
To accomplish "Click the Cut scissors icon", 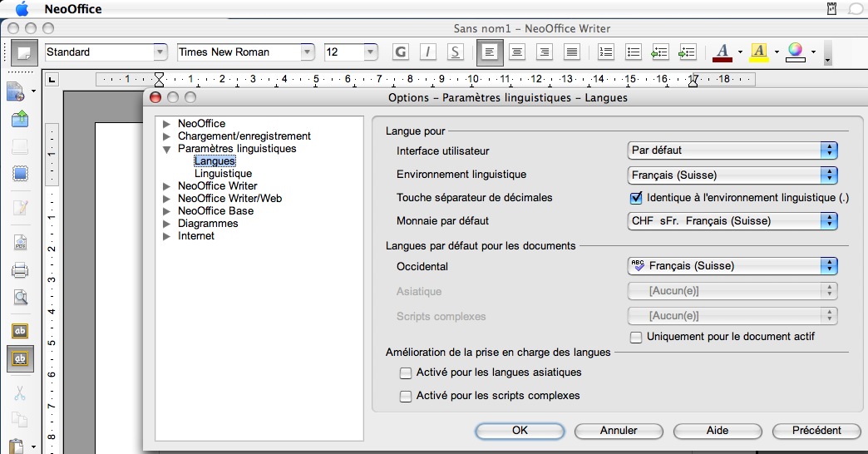I will (20, 393).
